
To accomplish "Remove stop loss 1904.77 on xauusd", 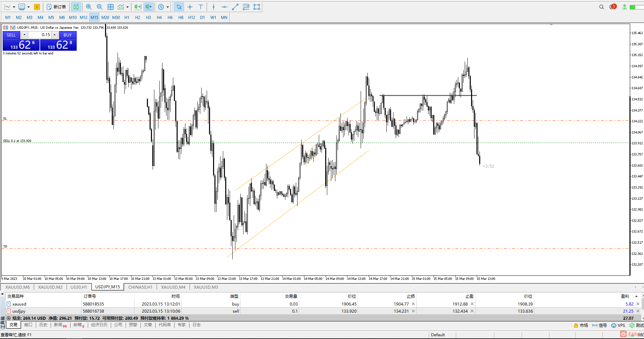I will [413, 304].
